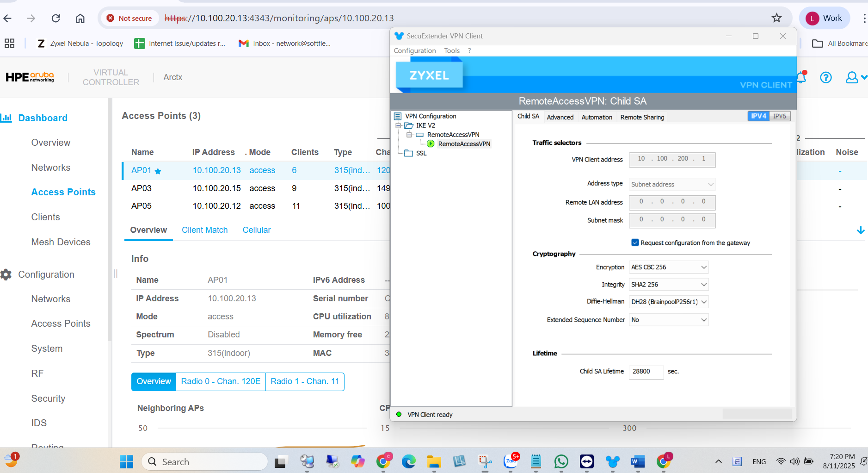Switch to the Advanced tab
This screenshot has width=868, height=473.
pyautogui.click(x=560, y=117)
